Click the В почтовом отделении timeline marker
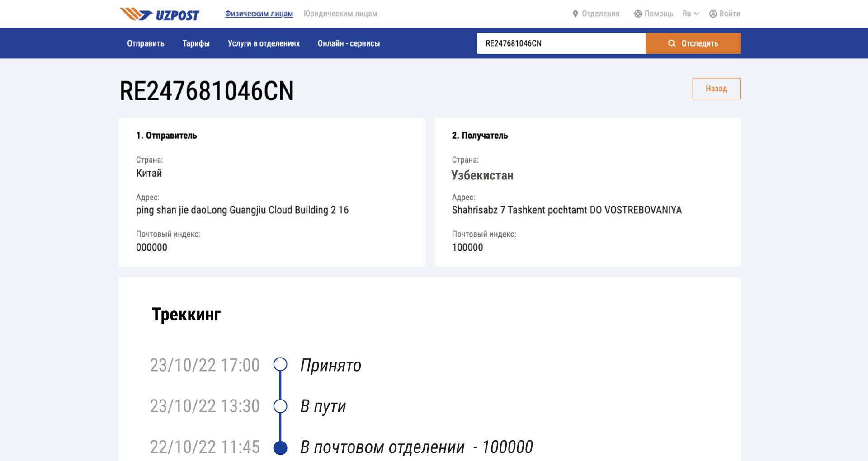 click(x=280, y=447)
